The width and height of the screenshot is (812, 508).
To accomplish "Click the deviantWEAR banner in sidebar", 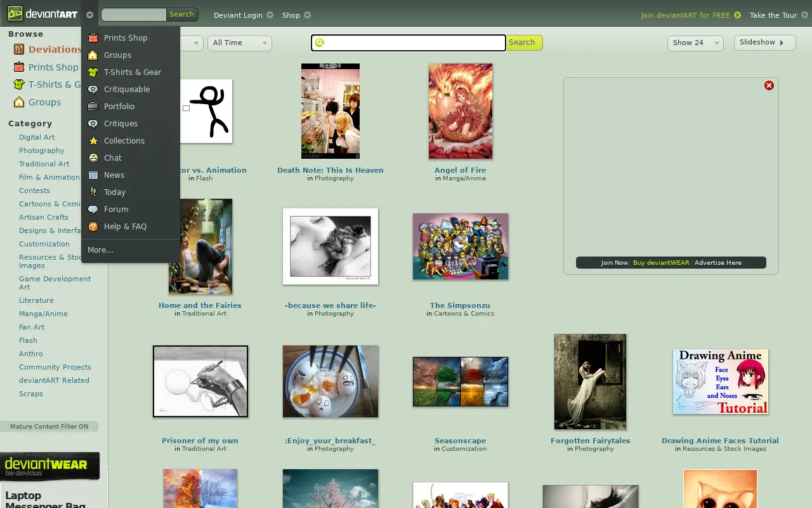I will click(x=49, y=466).
